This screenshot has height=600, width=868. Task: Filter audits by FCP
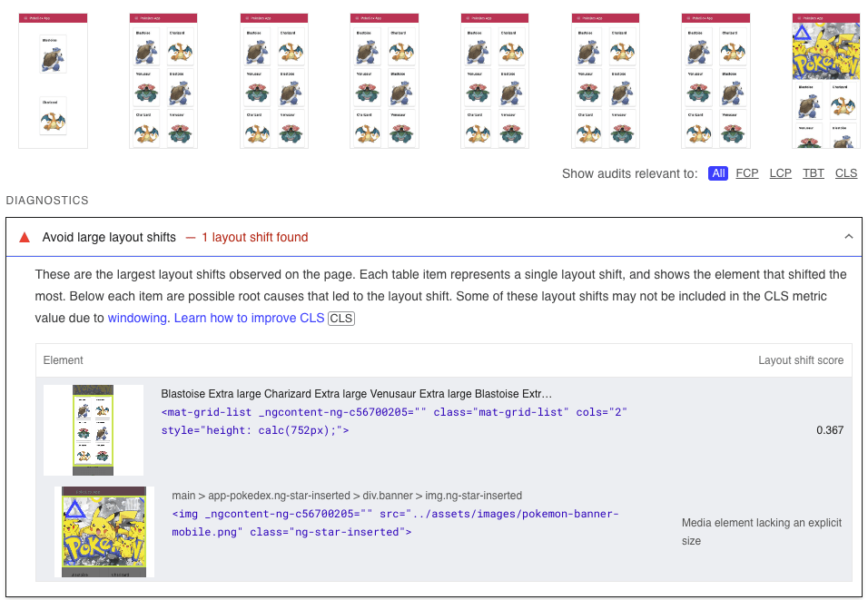click(746, 173)
